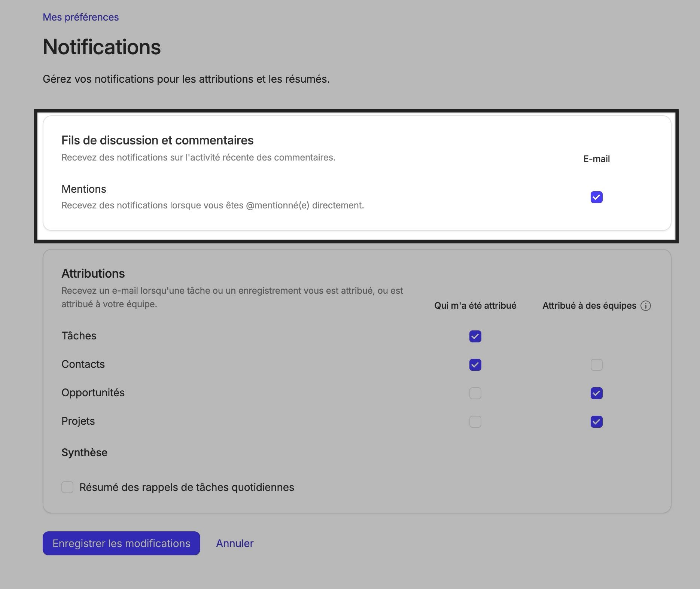This screenshot has width=700, height=589.
Task: Click the Notifications page heading
Action: 102,47
